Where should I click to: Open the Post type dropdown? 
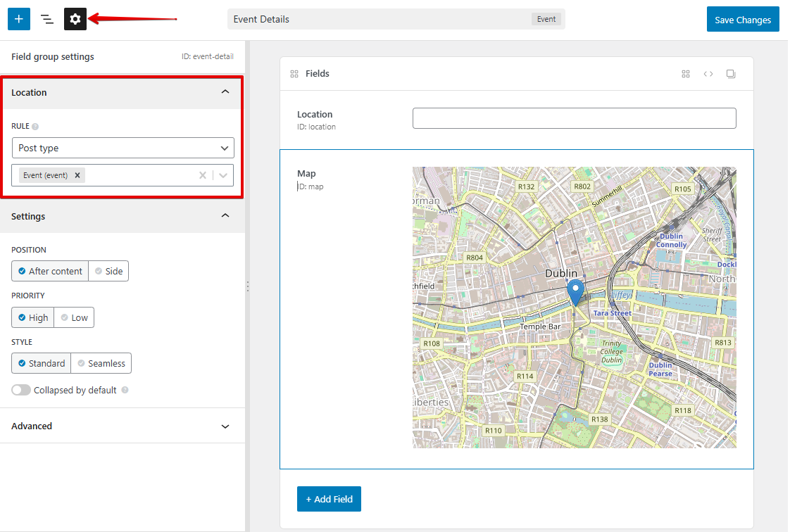click(x=123, y=148)
